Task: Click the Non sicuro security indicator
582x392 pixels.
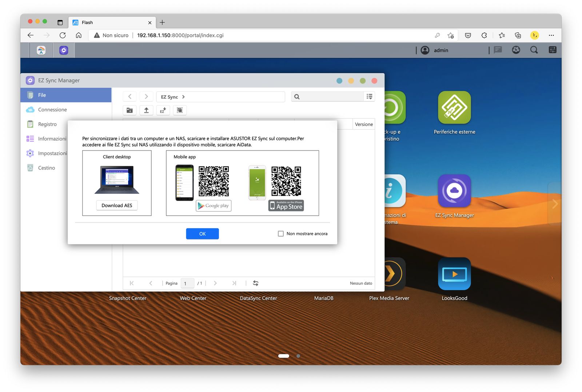Action: pyautogui.click(x=111, y=35)
